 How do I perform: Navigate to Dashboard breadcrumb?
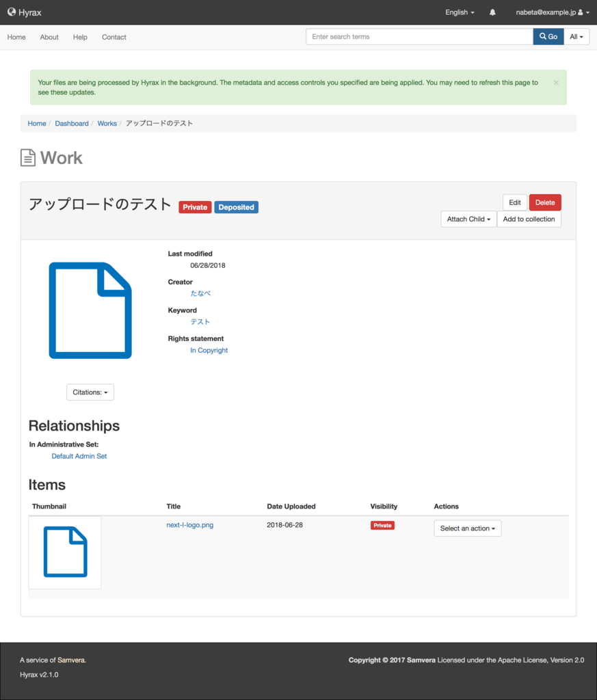point(71,124)
